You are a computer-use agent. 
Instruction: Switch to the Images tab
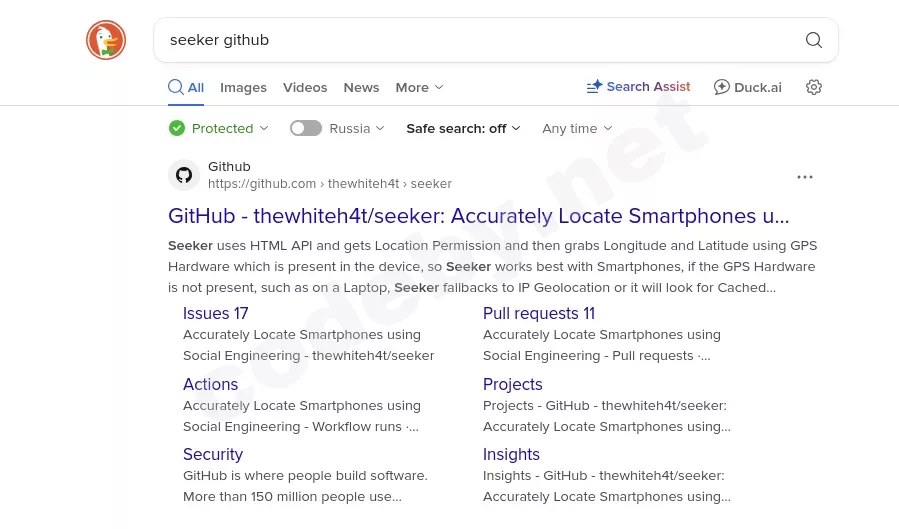click(x=243, y=87)
